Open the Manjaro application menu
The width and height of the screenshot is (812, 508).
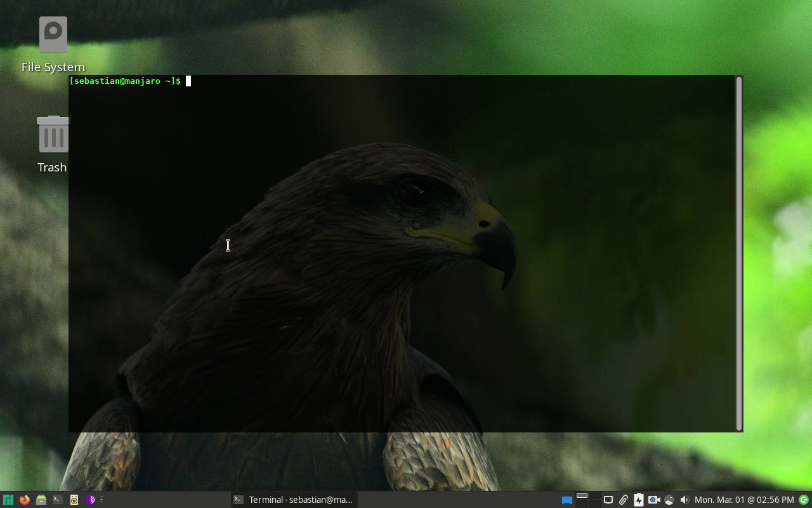[8, 500]
